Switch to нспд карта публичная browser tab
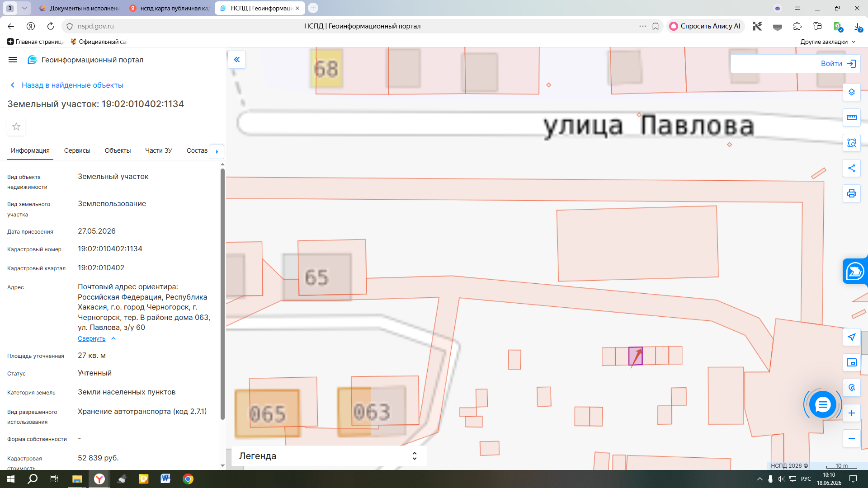 point(170,8)
